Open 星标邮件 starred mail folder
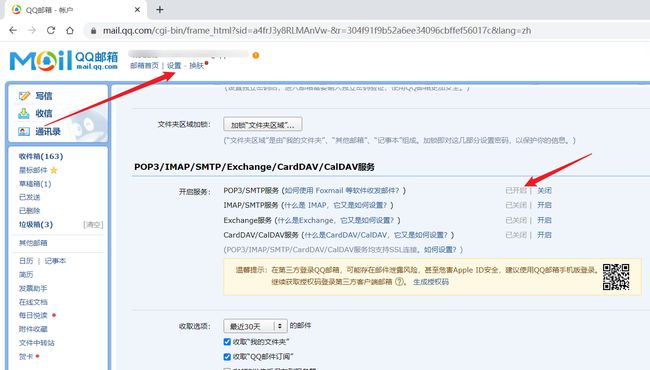Screen dimensions: 650x370 [33, 170]
